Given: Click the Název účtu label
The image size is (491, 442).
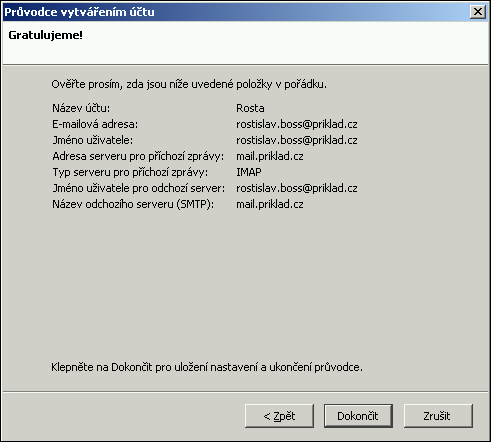Looking at the screenshot, I should point(81,108).
